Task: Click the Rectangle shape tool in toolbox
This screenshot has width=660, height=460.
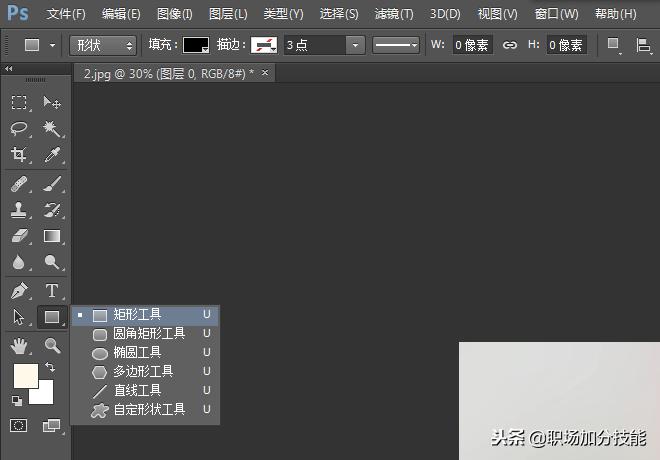Action: [52, 317]
